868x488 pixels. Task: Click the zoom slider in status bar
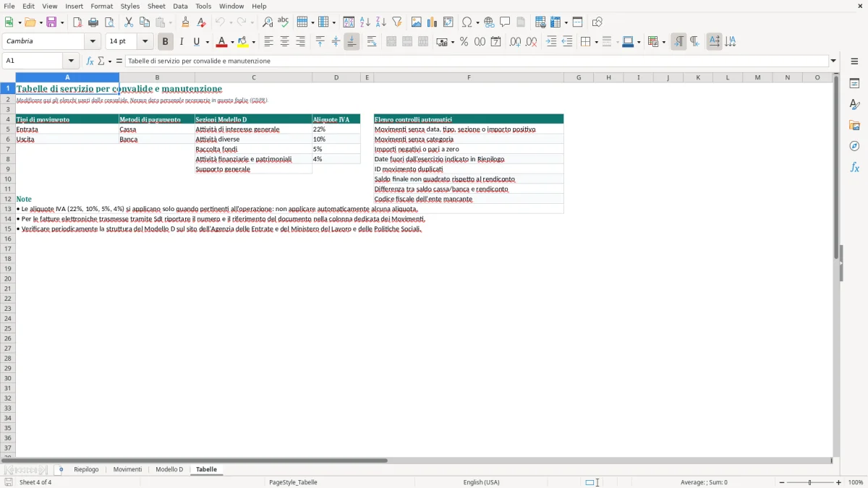coord(809,482)
